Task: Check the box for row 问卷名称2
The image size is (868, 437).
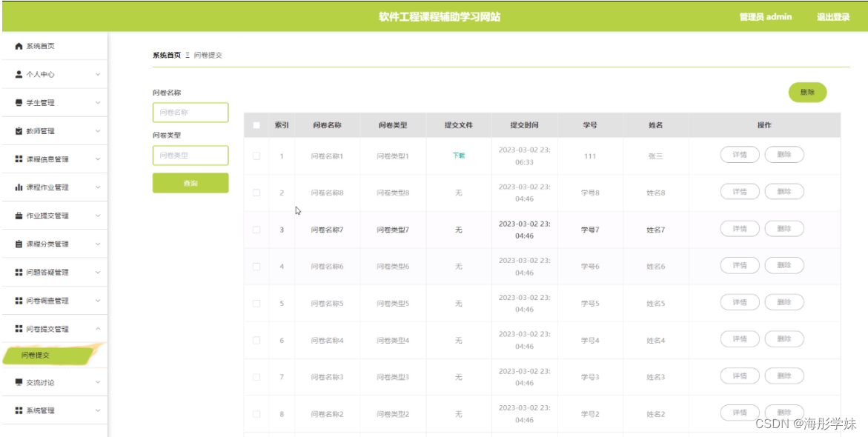Action: click(256, 414)
